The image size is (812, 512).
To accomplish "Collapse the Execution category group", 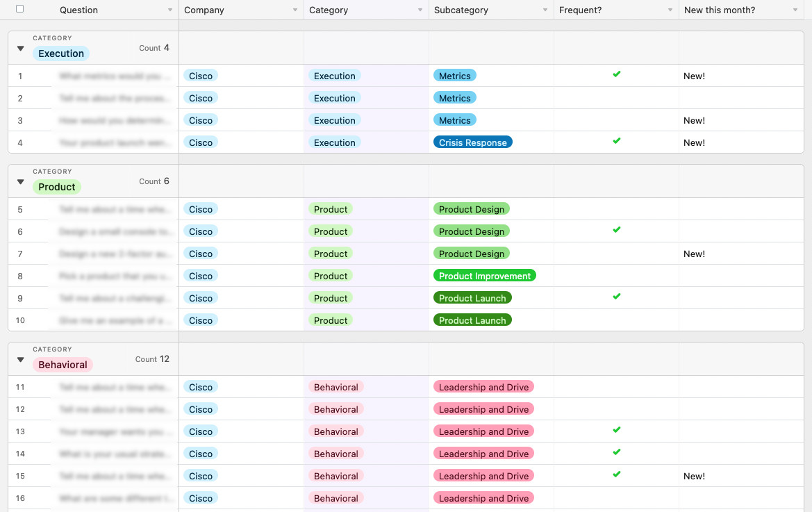I will (x=20, y=49).
